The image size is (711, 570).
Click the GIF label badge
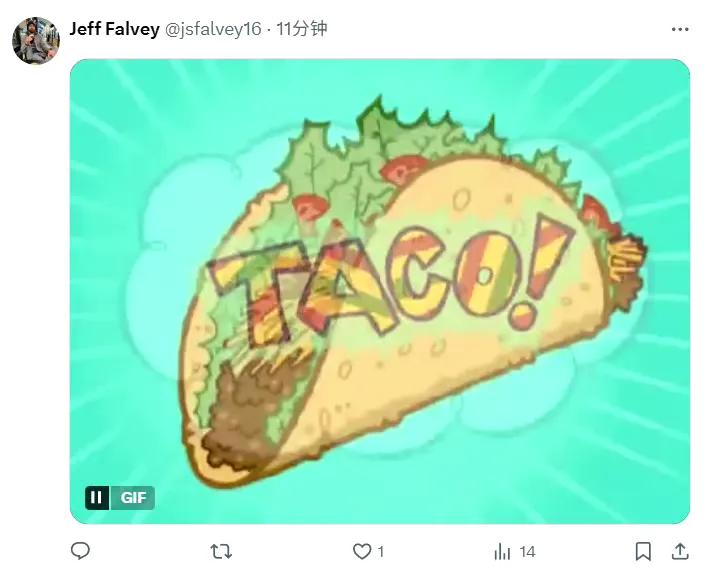pyautogui.click(x=133, y=497)
